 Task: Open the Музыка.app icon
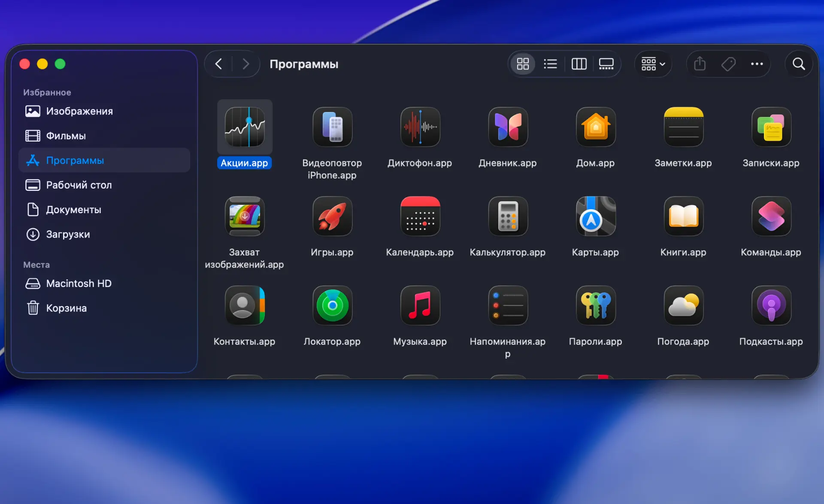coord(420,305)
